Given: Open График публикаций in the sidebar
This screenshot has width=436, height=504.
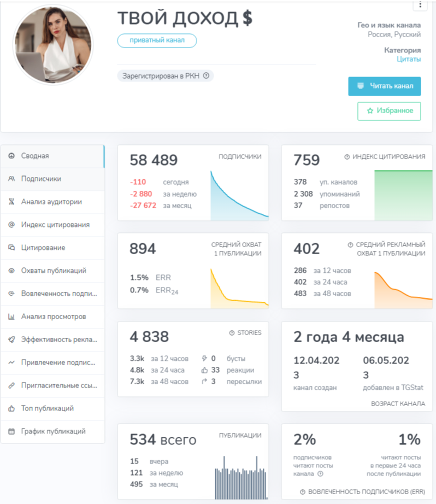Looking at the screenshot, I should (52, 432).
